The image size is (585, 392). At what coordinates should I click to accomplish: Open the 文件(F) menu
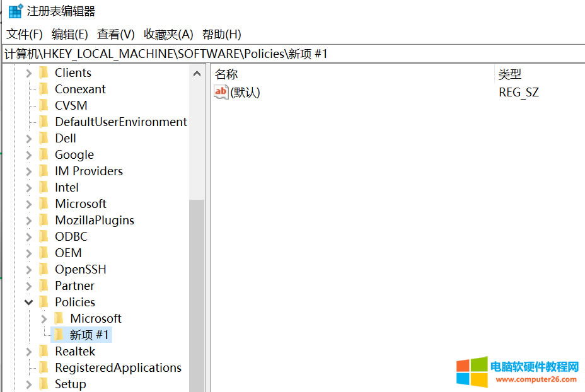coord(25,34)
